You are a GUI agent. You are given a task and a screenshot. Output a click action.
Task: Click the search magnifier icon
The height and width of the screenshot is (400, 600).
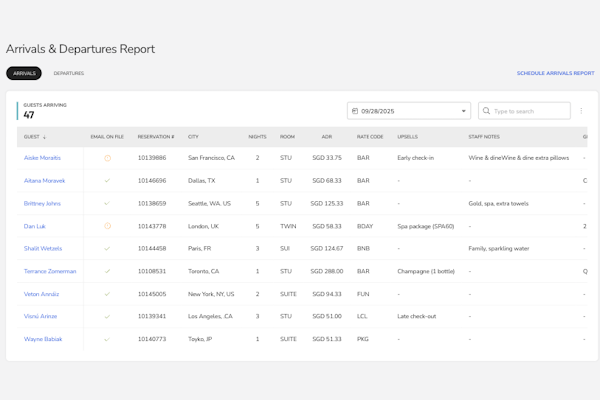pyautogui.click(x=487, y=111)
